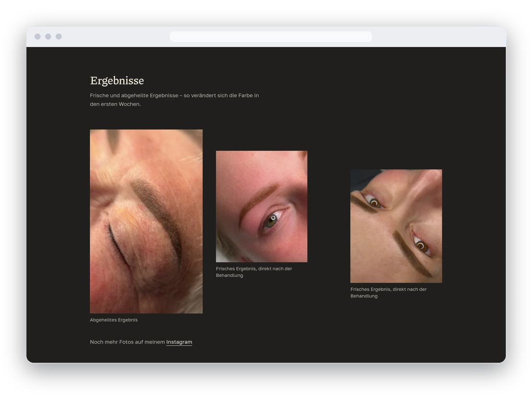This screenshot has height=411, width=532.
Task: Click the Abgeheiltes Ergebnis caption
Action: point(114,320)
